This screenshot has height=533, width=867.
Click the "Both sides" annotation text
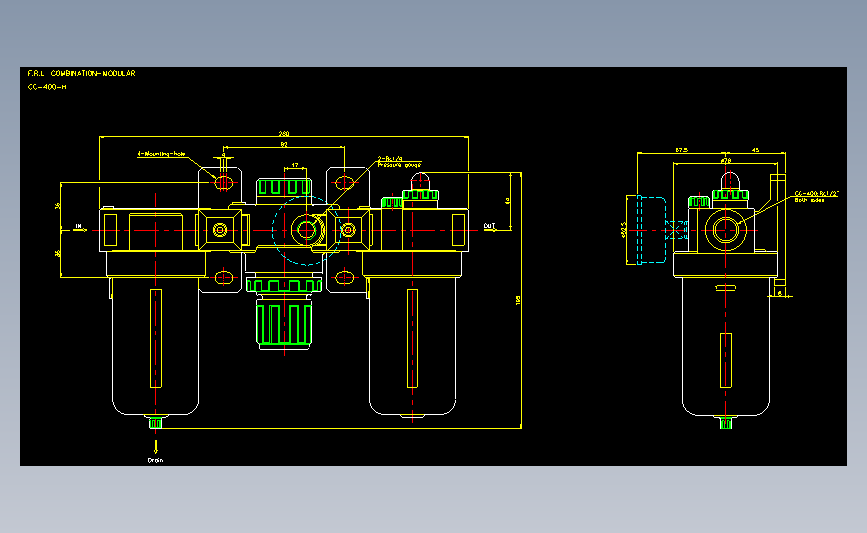[809, 200]
